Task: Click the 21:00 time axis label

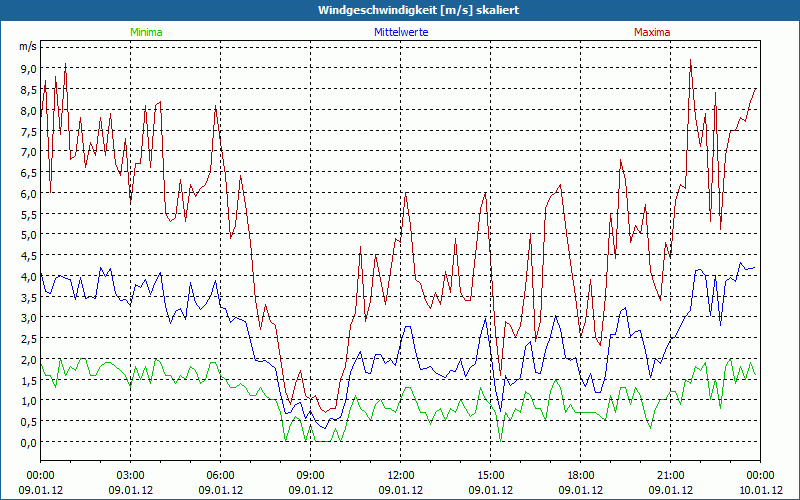Action: [x=671, y=476]
